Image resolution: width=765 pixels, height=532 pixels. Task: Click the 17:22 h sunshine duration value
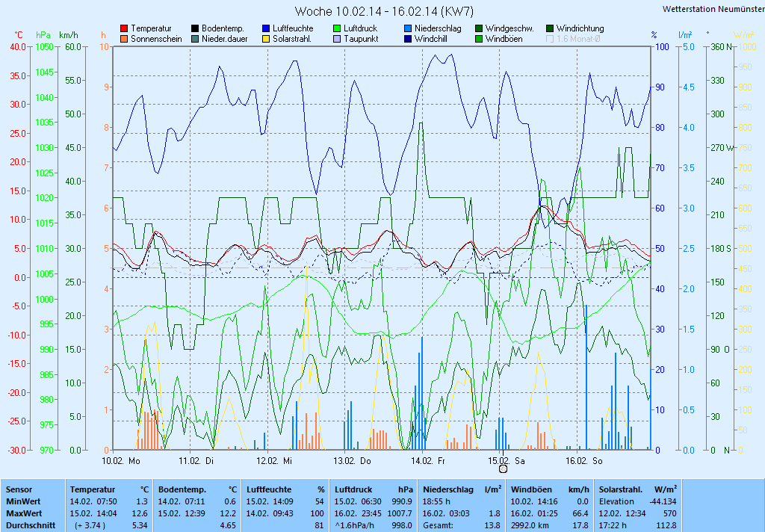[613, 526]
